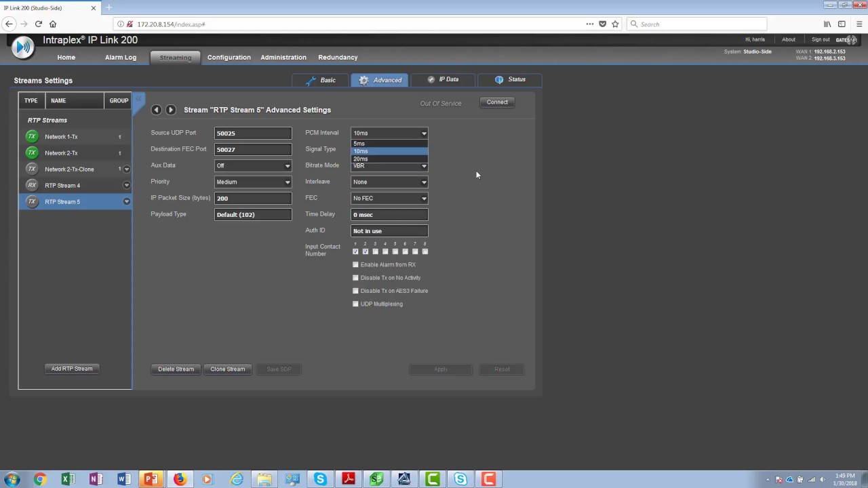Switch to the IP Data tab
Screen dimensions: 868x488
tap(443, 80)
